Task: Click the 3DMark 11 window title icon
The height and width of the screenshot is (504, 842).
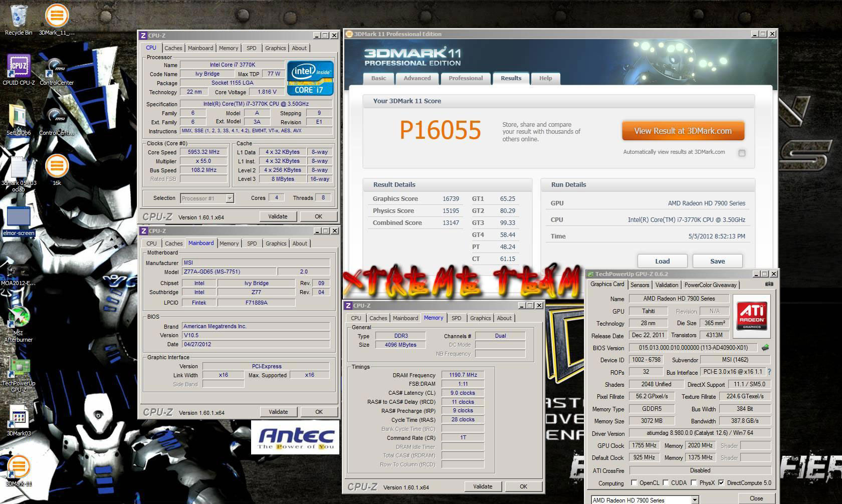Action: (349, 34)
